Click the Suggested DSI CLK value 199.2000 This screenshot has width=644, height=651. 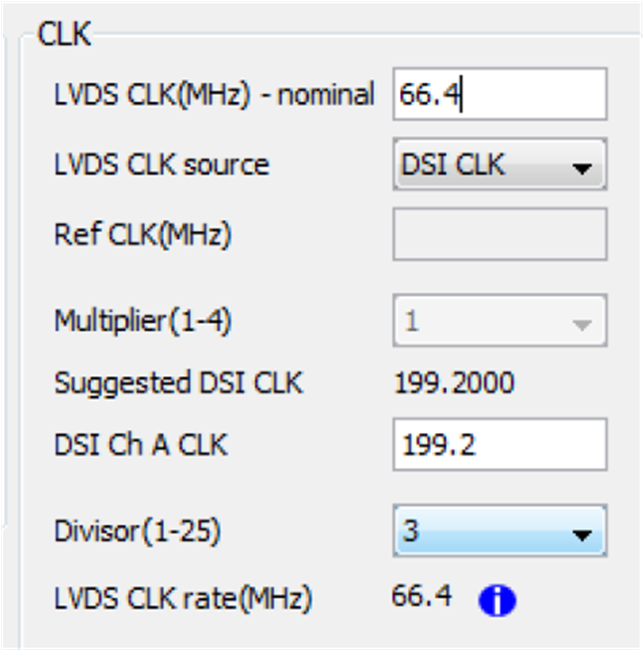click(x=454, y=383)
